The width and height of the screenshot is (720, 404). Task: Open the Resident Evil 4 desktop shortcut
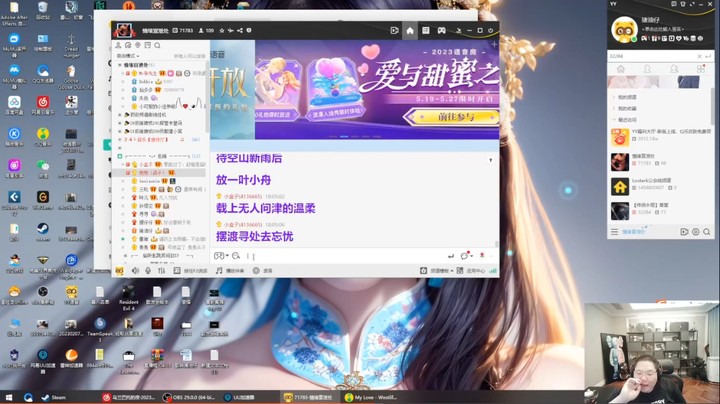click(129, 297)
